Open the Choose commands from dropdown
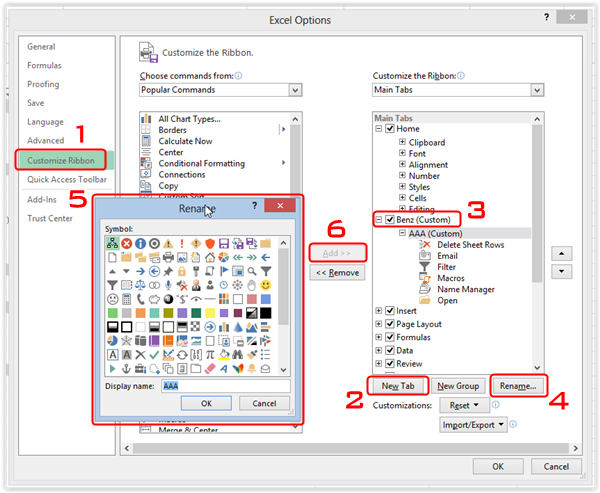The height and width of the screenshot is (493, 600). (x=295, y=90)
